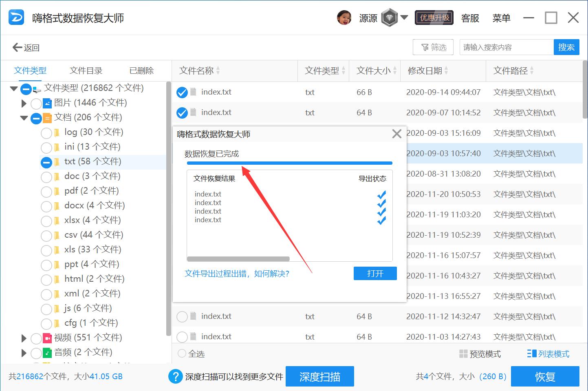This screenshot has height=391, width=588.
Task: Click the question mark icon before 深度扫描 tip
Action: click(x=175, y=376)
